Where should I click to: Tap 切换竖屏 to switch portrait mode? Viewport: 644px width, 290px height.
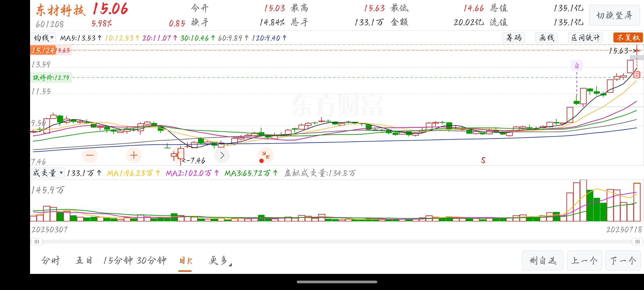coord(614,15)
